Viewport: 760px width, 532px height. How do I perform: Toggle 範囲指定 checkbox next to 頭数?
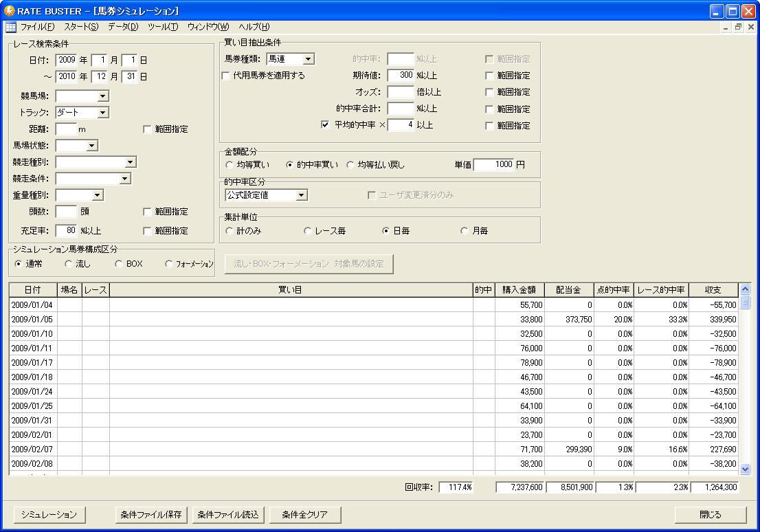tap(147, 212)
